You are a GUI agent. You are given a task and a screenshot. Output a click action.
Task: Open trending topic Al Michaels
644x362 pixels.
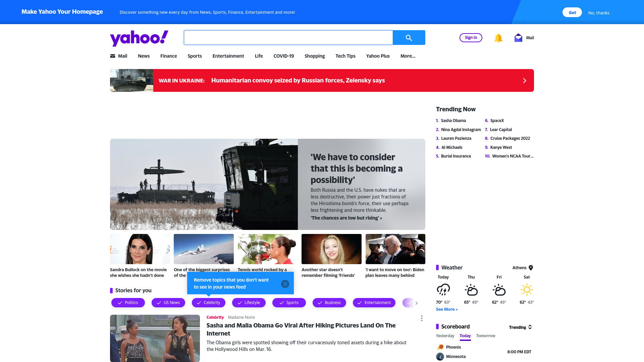451,147
